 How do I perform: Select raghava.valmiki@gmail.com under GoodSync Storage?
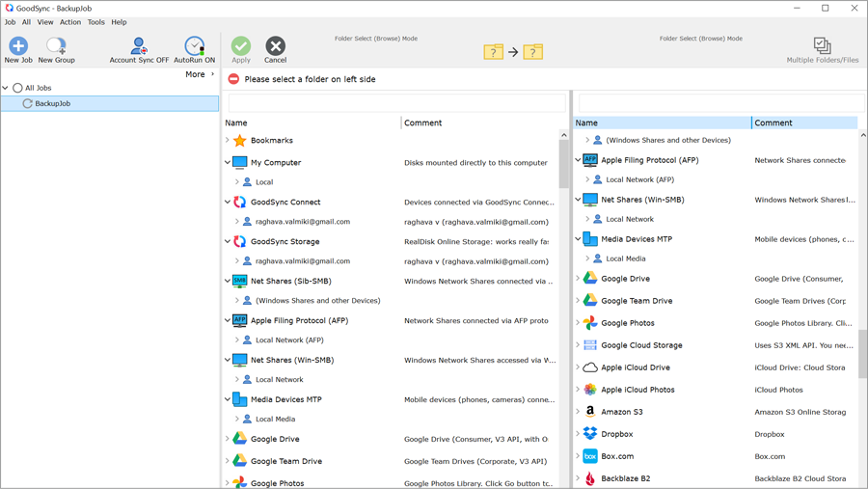(302, 260)
